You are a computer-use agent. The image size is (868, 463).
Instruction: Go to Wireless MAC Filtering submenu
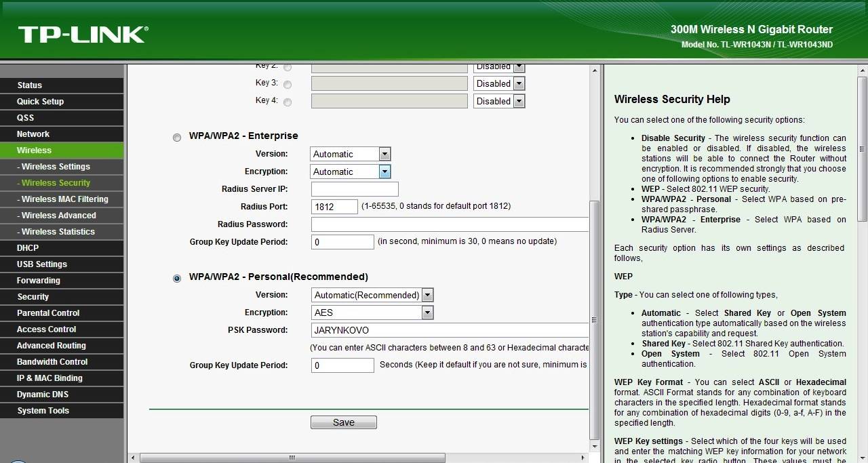pos(62,199)
